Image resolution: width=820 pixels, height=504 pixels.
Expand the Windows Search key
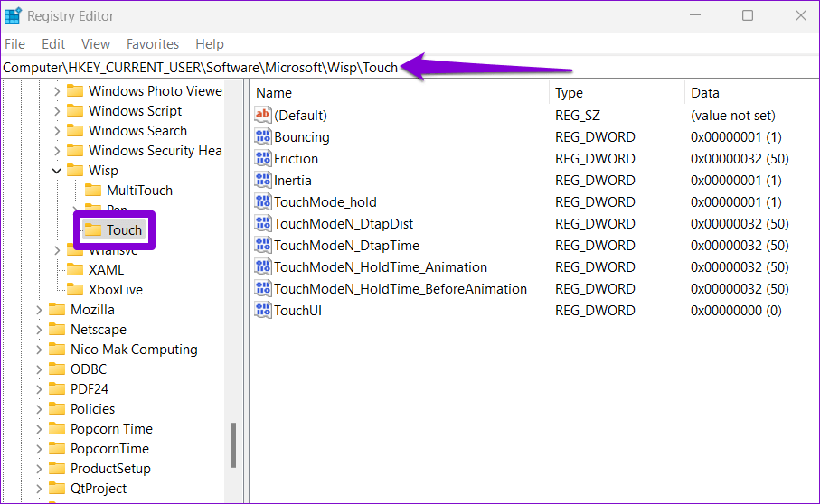57,131
